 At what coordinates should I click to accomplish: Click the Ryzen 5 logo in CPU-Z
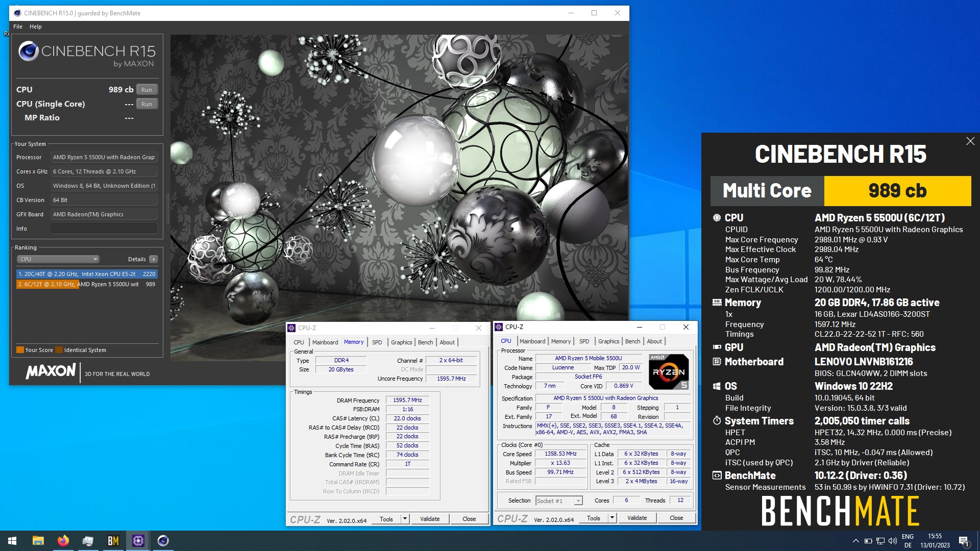(x=669, y=372)
